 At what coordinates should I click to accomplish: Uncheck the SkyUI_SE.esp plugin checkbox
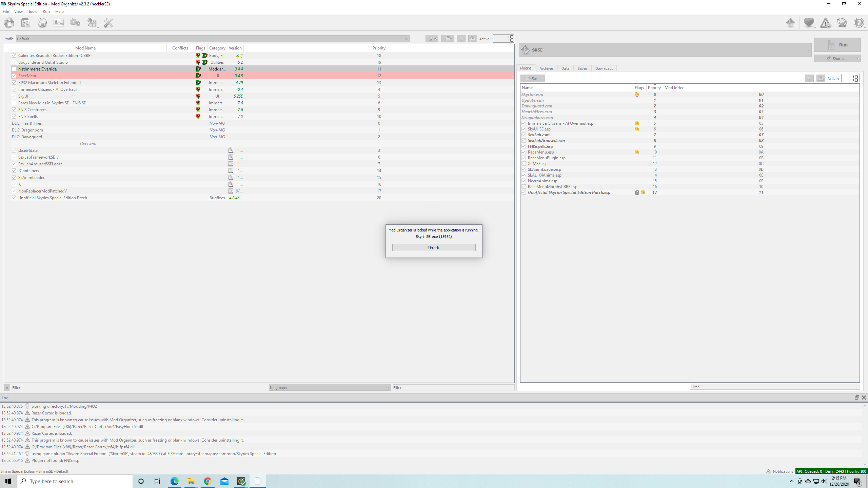(x=524, y=129)
